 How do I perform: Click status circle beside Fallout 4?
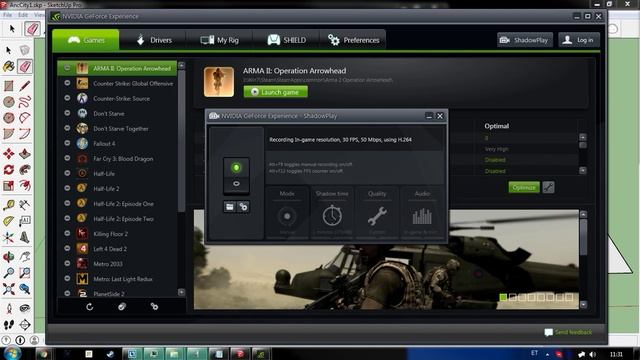tap(67, 143)
